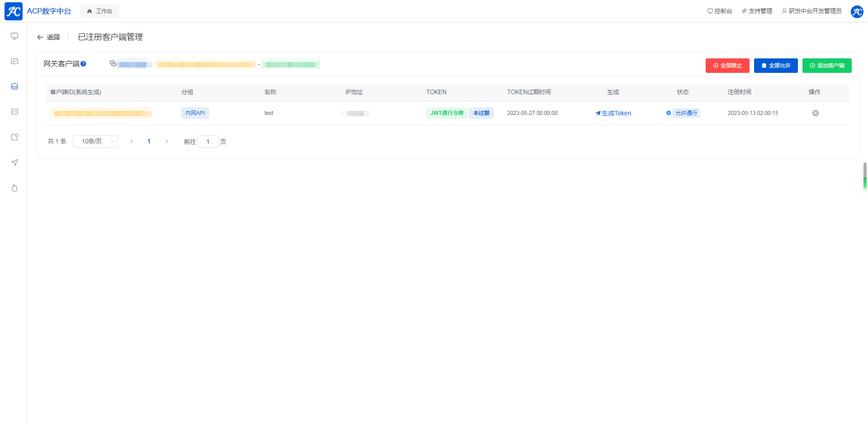This screenshot has width=868, height=424.
Task: Go to next page with right chevron
Action: tap(166, 142)
